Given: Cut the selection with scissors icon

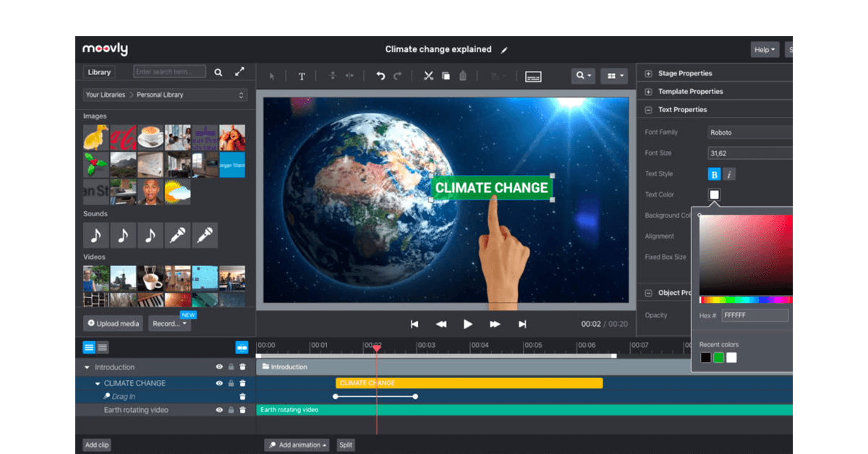Looking at the screenshot, I should coord(428,76).
